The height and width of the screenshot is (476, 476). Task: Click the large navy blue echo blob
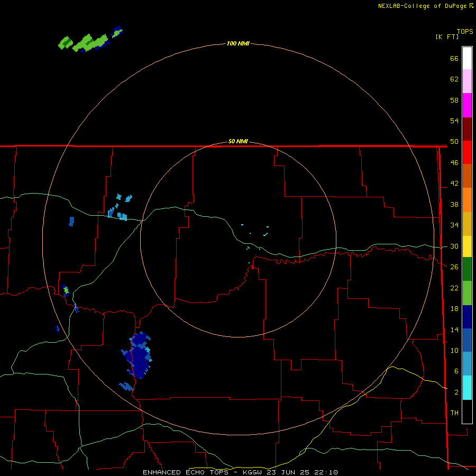pyautogui.click(x=139, y=355)
